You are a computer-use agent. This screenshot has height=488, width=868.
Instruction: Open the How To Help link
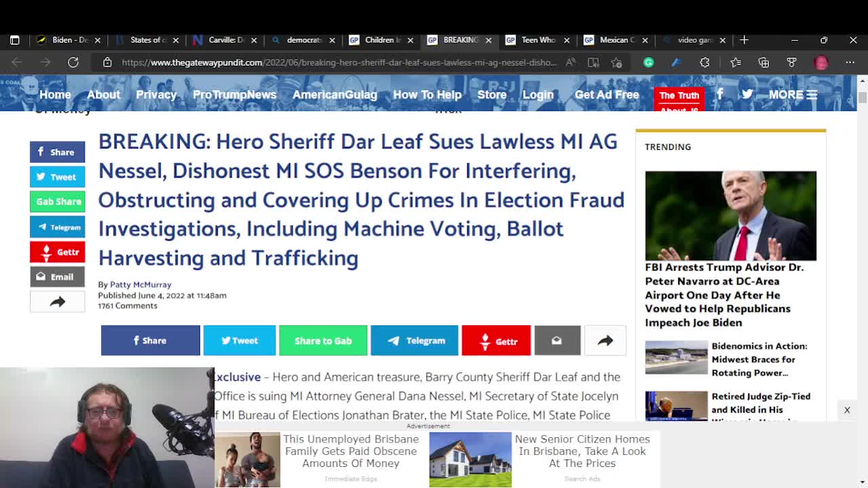coord(427,95)
